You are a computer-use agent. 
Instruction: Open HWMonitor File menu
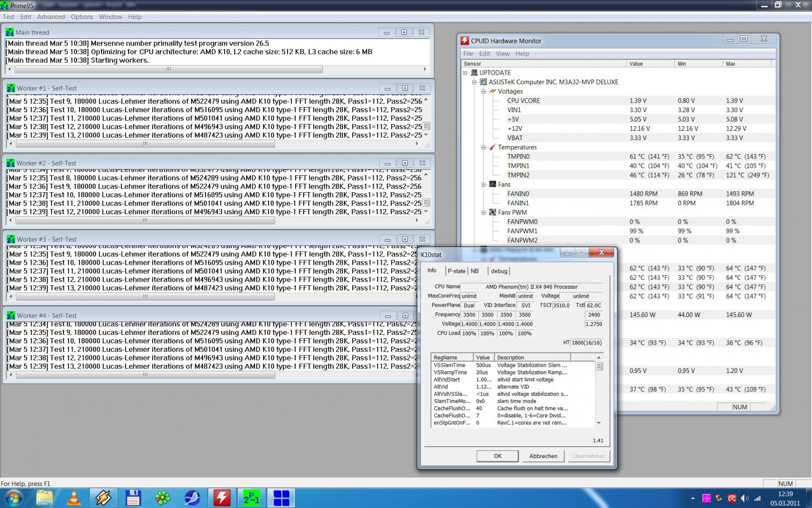(x=468, y=54)
